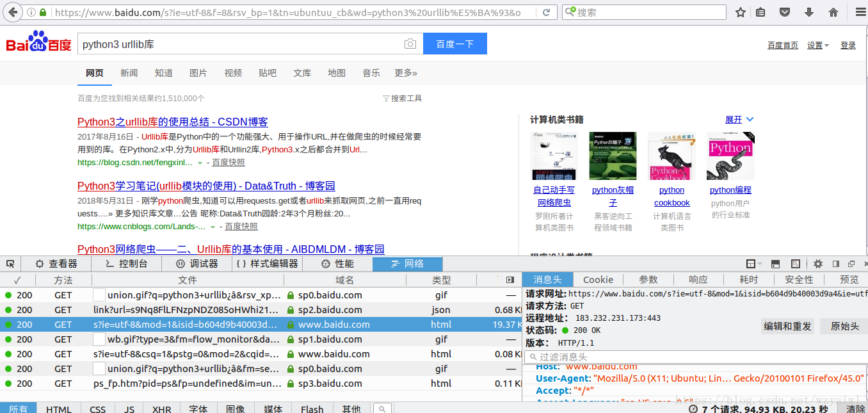
Task: Click python cookbook book thumbnail
Action: pos(671,156)
